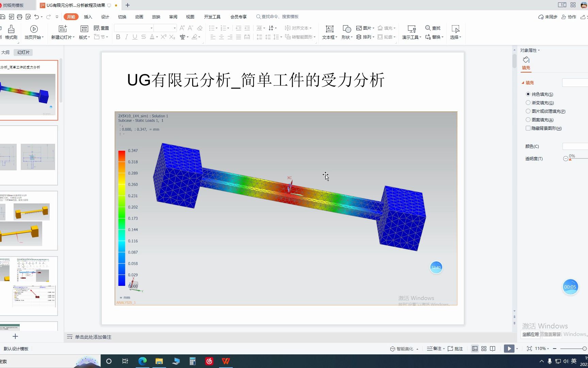Click the Subscript icon

(x=172, y=37)
